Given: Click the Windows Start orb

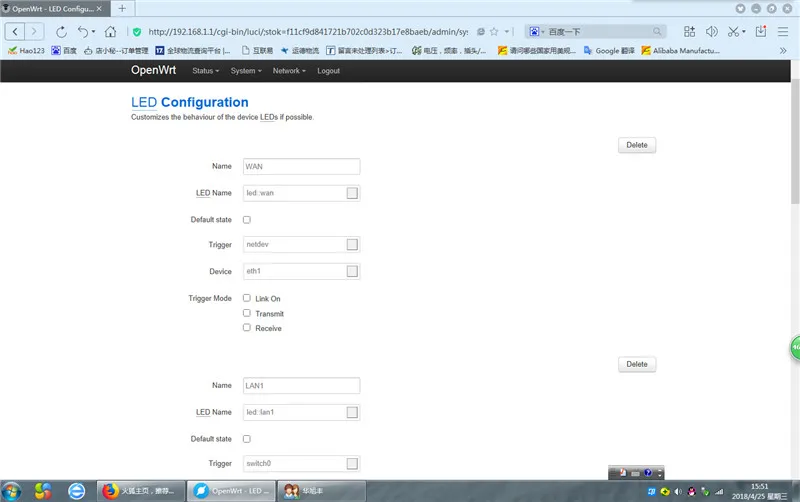Looking at the screenshot, I should click(11, 491).
